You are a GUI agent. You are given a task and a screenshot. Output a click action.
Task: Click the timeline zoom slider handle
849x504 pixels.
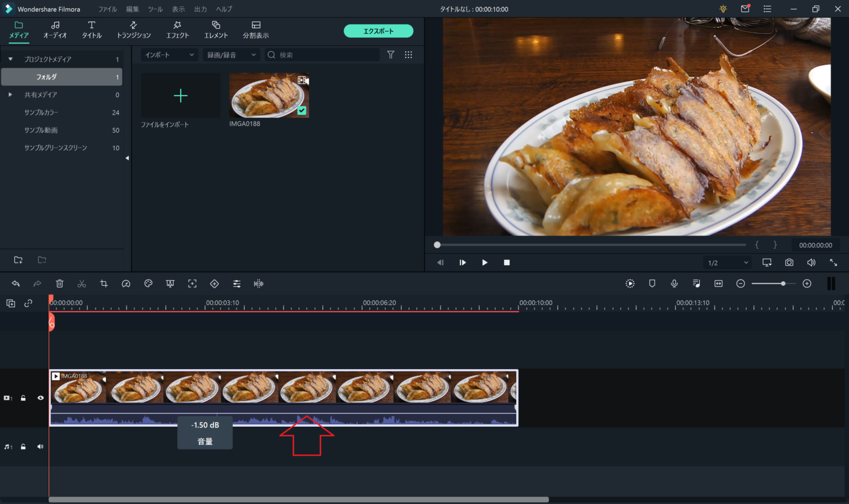783,283
